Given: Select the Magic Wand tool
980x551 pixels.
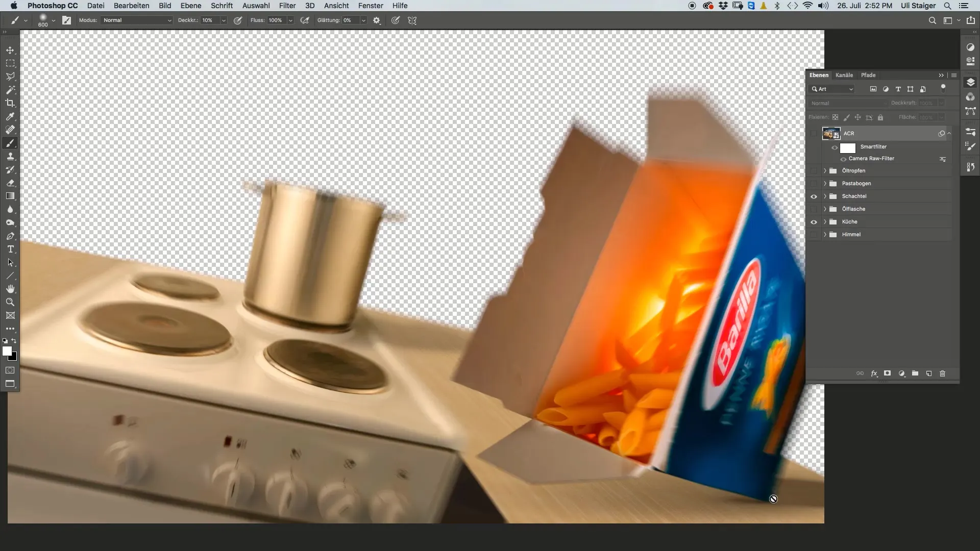Looking at the screenshot, I should tap(10, 90).
